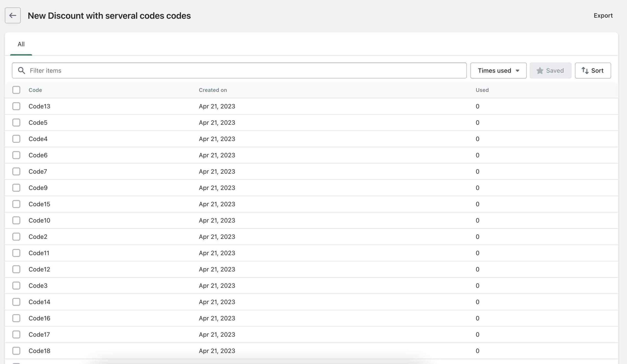
Task: Click the Times used dropdown caret
Action: coord(518,71)
